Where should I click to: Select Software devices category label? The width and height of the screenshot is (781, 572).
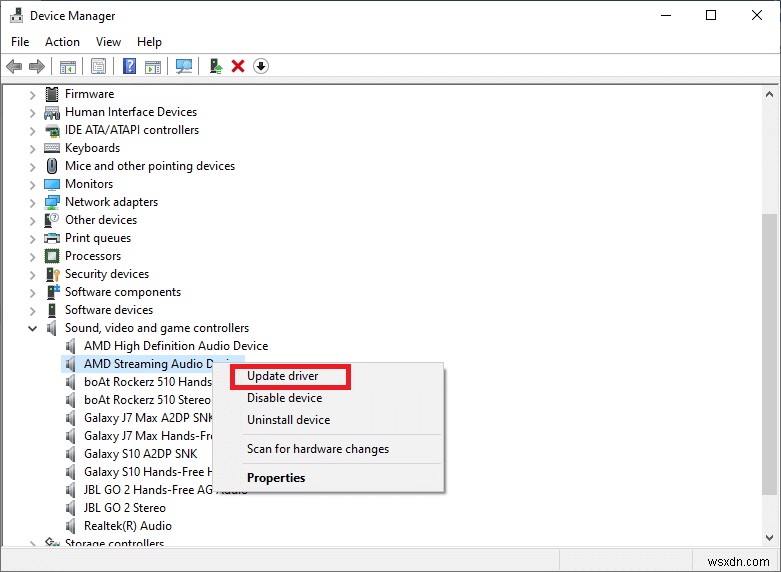point(109,310)
